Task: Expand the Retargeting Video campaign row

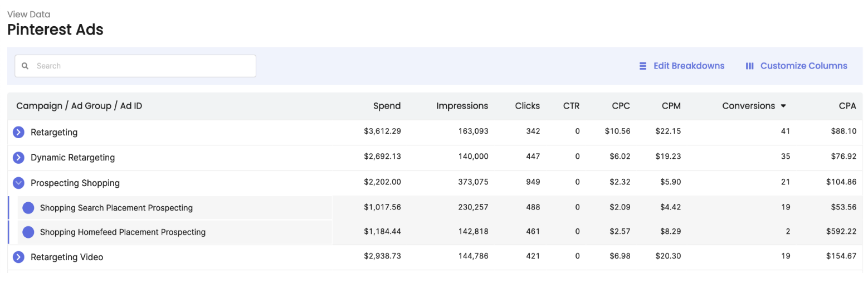Action: [18, 257]
